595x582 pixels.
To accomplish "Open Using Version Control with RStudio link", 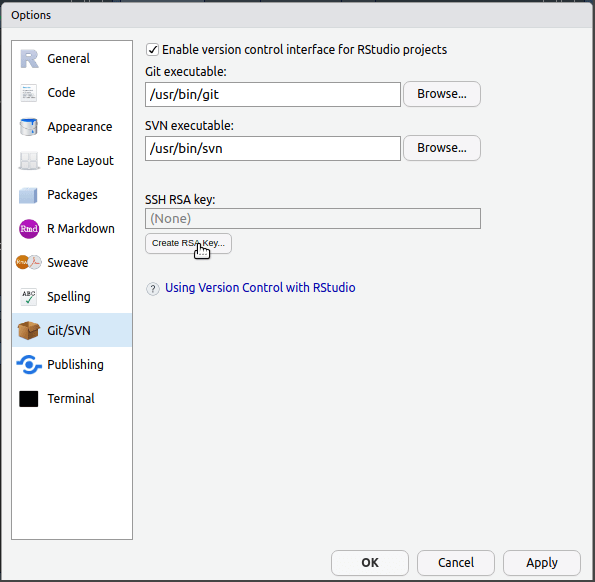I will [x=260, y=288].
